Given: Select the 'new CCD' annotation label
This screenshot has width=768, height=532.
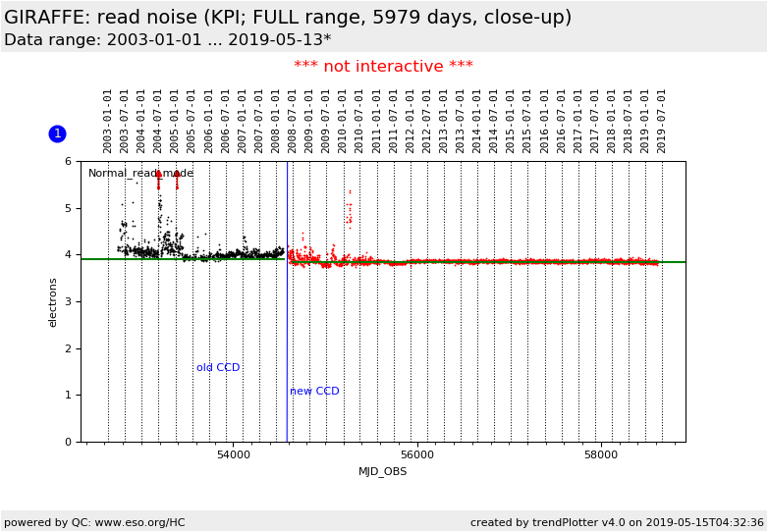Looking at the screenshot, I should pyautogui.click(x=314, y=392).
